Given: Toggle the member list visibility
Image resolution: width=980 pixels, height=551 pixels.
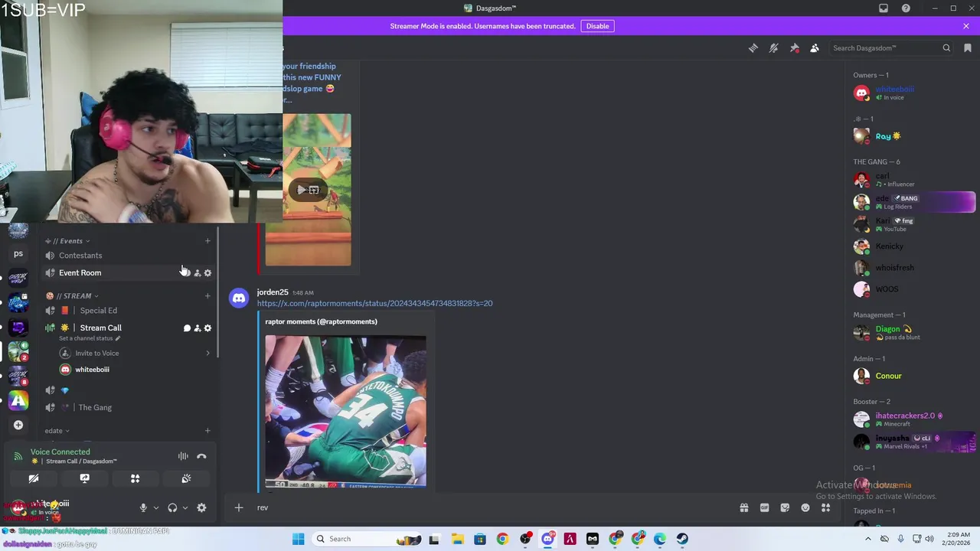Looking at the screenshot, I should point(815,48).
